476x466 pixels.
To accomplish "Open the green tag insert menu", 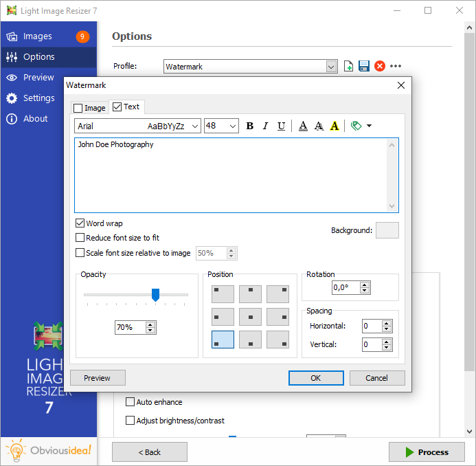I will (x=361, y=126).
